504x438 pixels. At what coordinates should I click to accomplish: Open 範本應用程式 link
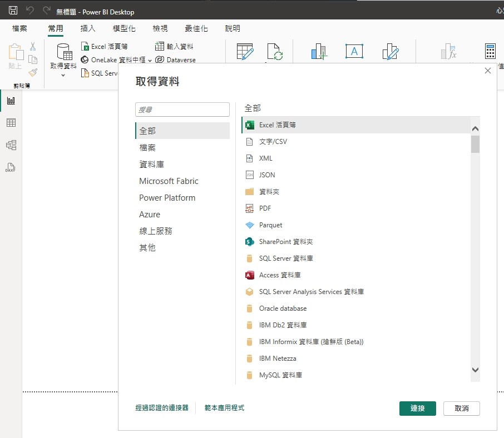(224, 408)
